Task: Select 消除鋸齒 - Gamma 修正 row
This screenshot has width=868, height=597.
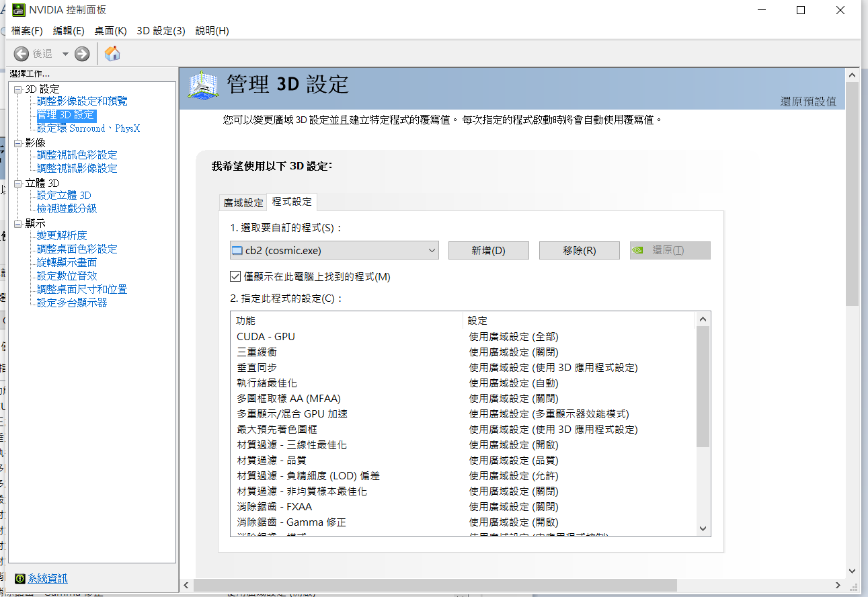Action: pyautogui.click(x=464, y=522)
